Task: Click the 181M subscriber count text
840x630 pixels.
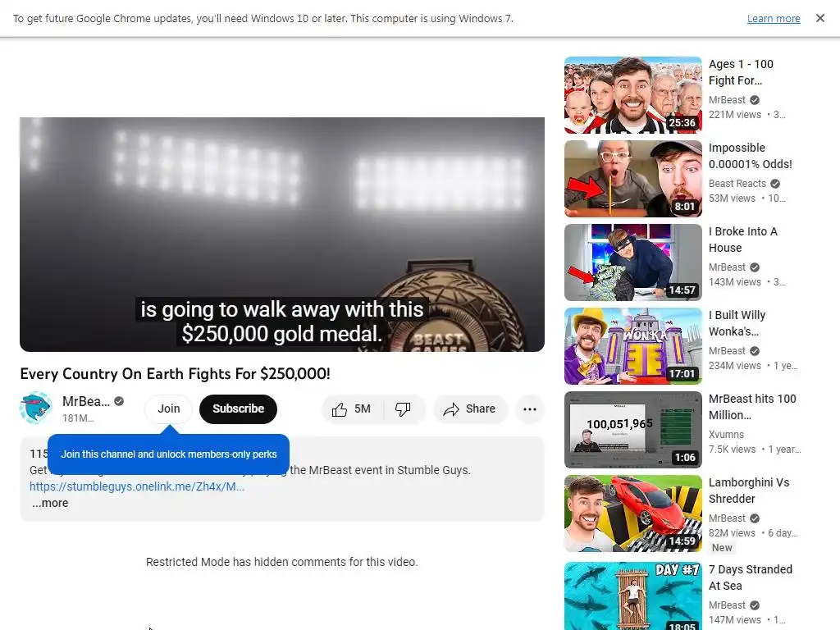Action: pyautogui.click(x=78, y=418)
